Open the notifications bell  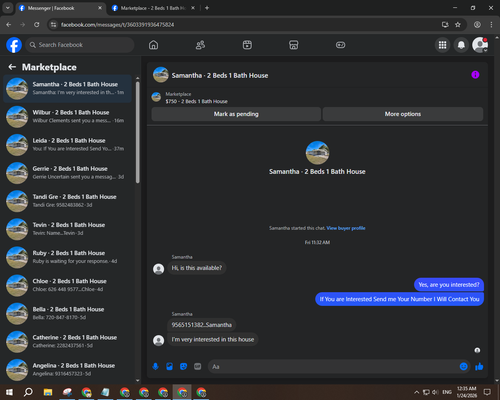coord(461,45)
